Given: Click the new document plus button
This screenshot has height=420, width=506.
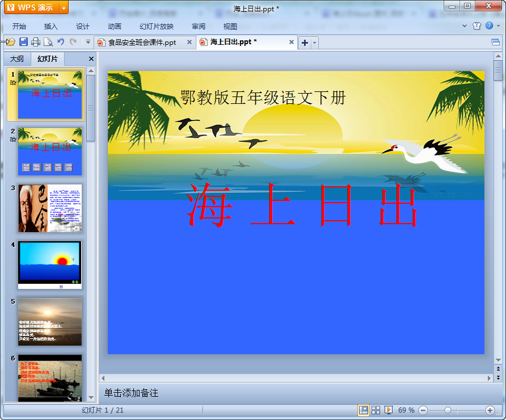Looking at the screenshot, I should [305, 43].
